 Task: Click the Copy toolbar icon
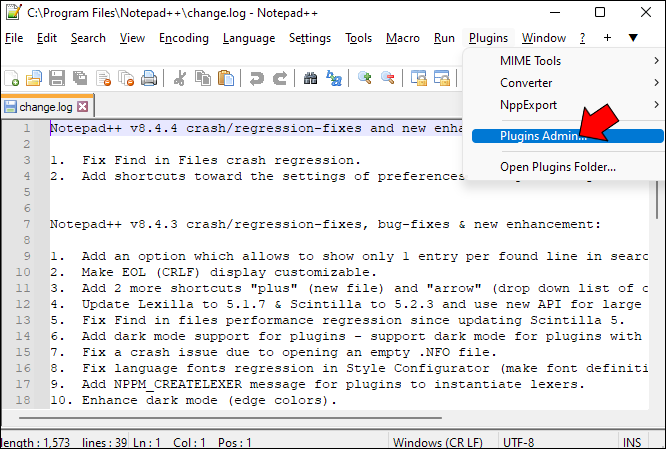click(x=203, y=78)
